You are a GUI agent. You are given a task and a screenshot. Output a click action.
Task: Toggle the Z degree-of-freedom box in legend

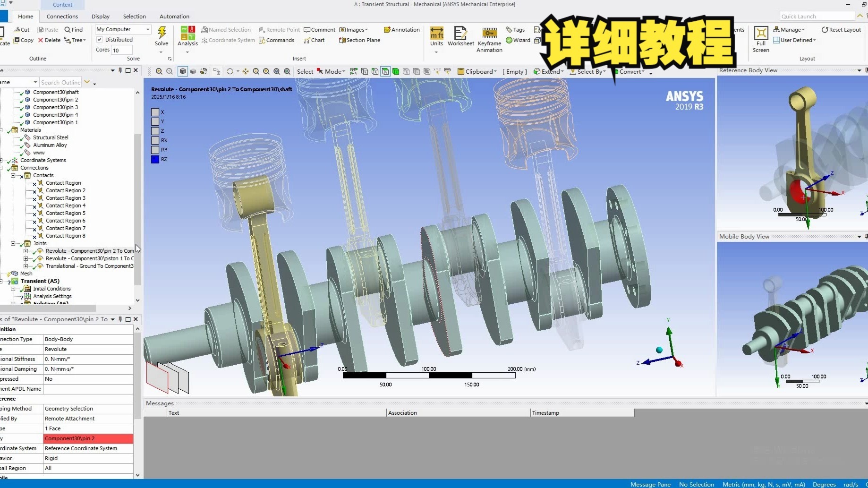(x=155, y=131)
